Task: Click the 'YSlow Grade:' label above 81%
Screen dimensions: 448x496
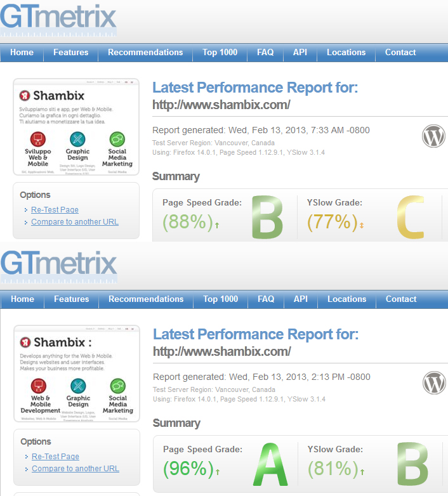Action: pos(335,450)
